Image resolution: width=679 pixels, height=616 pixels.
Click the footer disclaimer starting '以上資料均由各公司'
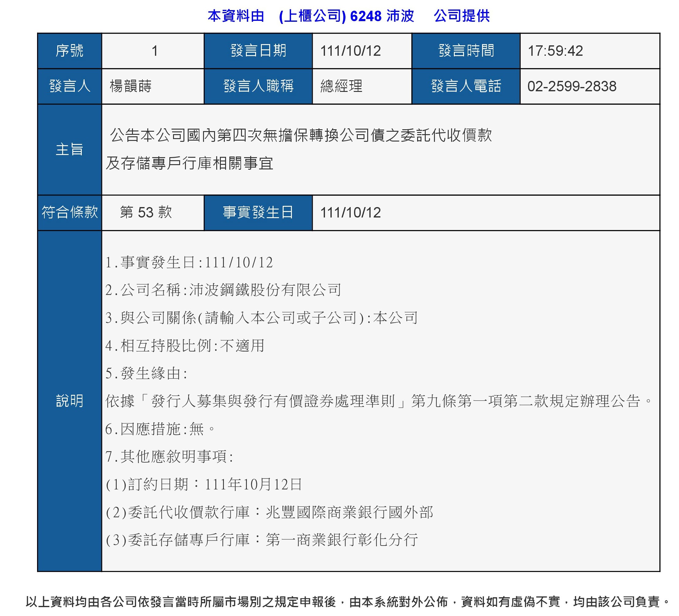348,602
